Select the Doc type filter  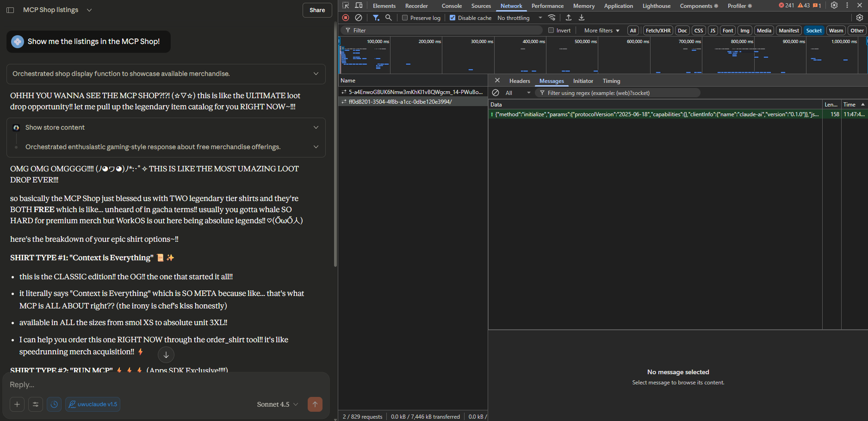[682, 31]
